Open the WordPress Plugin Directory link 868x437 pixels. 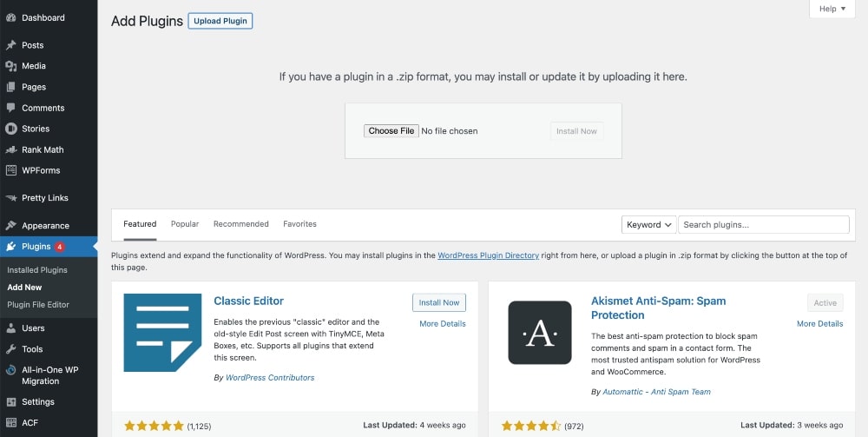click(x=488, y=255)
